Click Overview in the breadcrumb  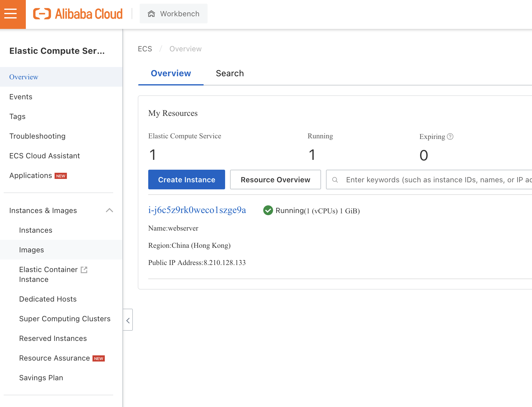pyautogui.click(x=185, y=49)
